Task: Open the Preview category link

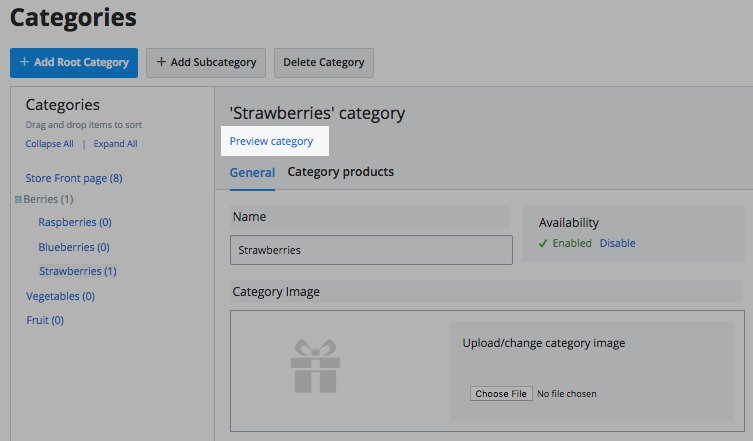Action: pos(271,141)
